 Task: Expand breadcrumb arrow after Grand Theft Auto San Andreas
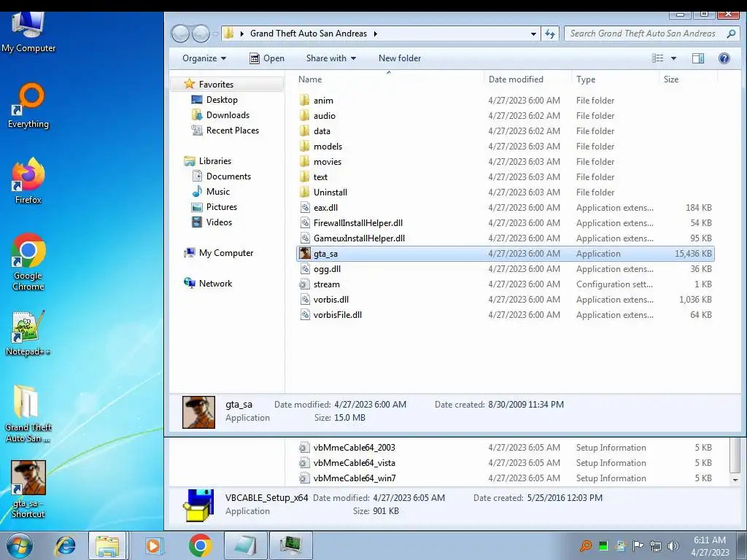pyautogui.click(x=376, y=34)
